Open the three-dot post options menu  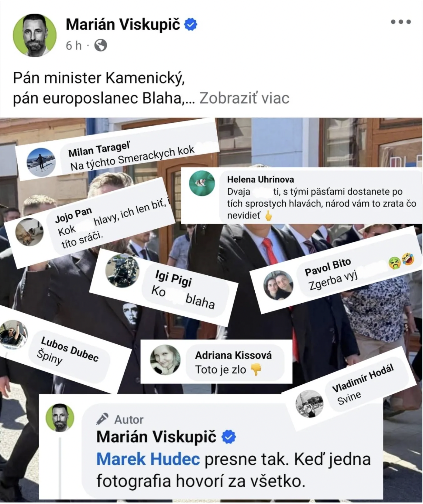401,22
